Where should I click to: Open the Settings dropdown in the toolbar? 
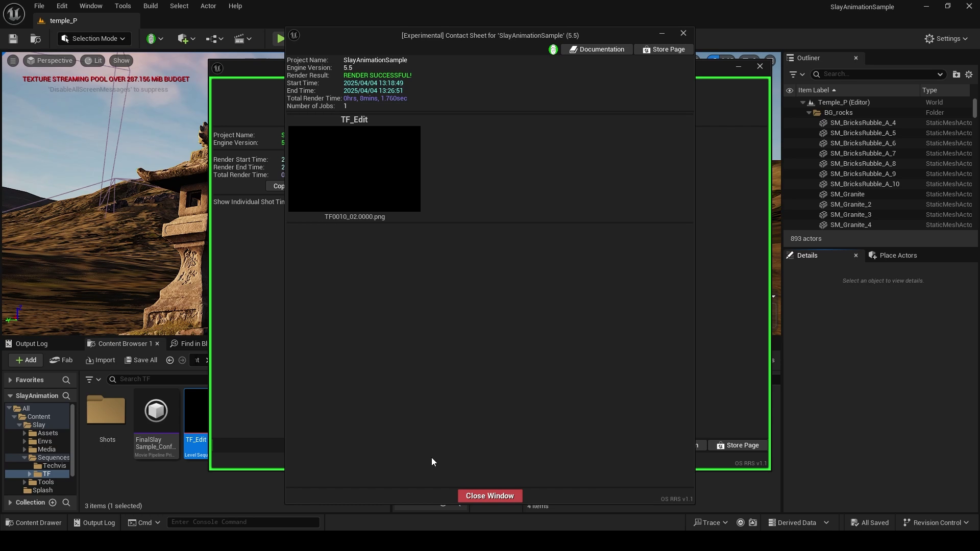946,39
